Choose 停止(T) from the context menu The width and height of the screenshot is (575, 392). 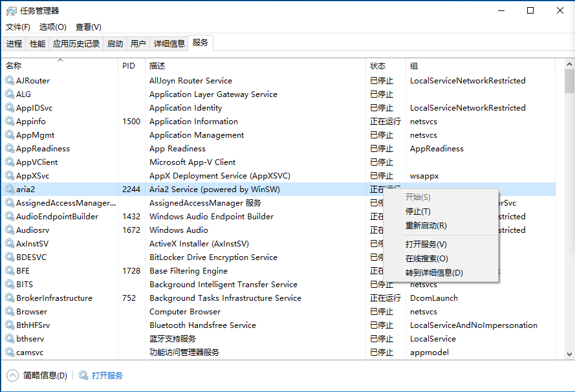(x=418, y=212)
